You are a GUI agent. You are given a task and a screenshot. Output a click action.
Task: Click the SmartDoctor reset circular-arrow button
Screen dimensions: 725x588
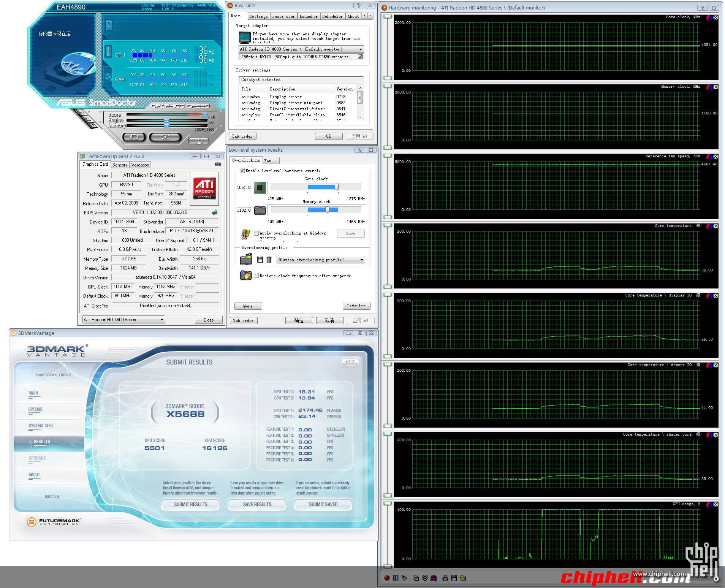coord(134,137)
